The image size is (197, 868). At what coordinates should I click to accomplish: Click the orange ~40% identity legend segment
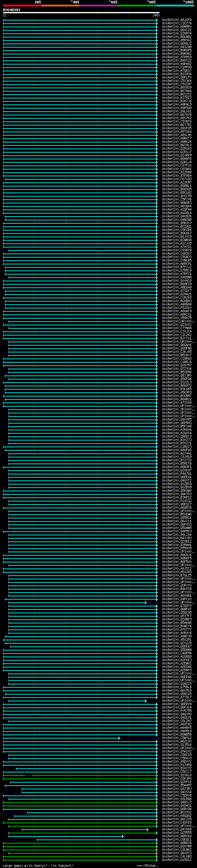pos(60,6)
